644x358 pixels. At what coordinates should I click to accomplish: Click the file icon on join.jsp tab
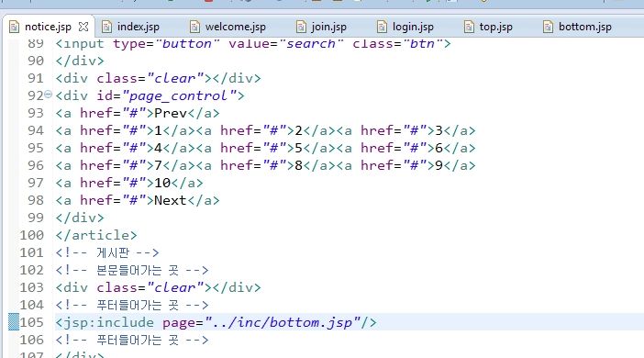(x=301, y=28)
